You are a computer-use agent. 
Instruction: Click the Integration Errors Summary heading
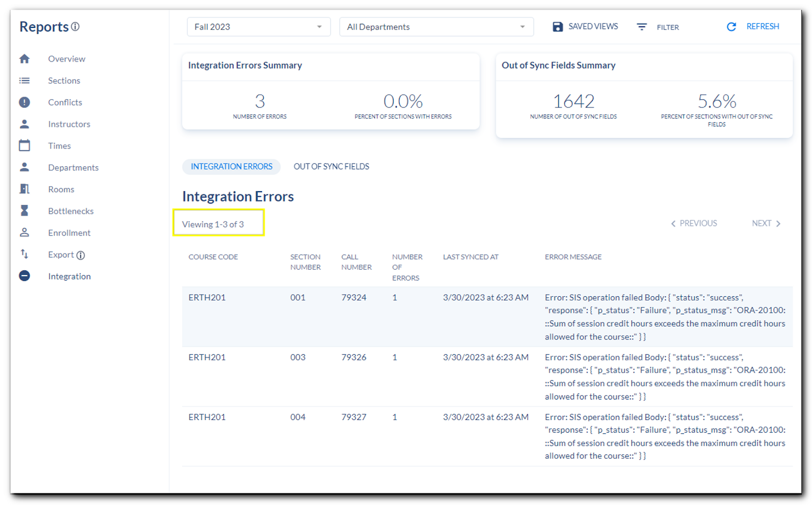point(245,65)
